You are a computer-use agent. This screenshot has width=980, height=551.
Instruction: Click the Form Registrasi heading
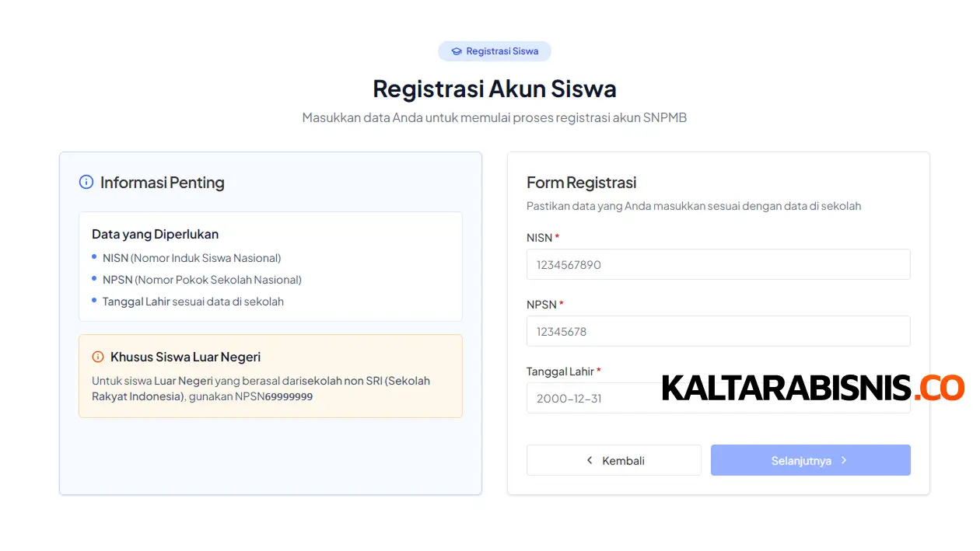[x=581, y=182]
